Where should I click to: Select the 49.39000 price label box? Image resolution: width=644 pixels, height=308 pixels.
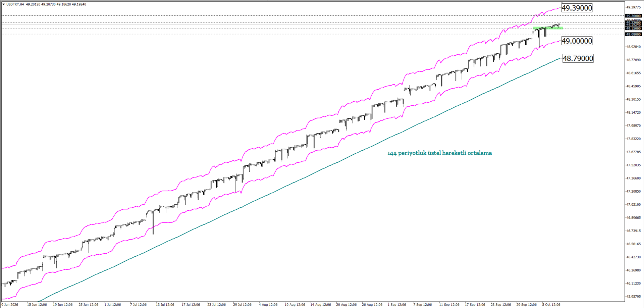tap(577, 8)
